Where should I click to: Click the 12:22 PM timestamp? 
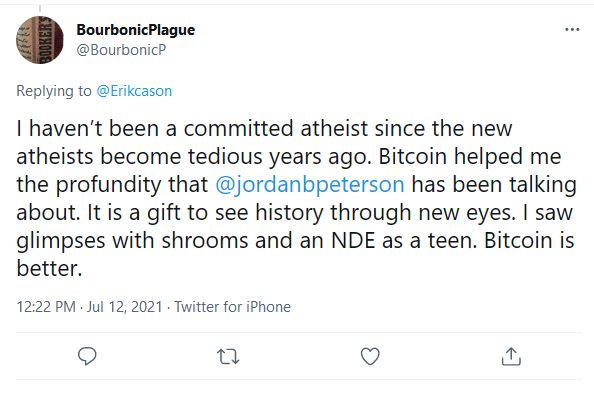tap(46, 307)
